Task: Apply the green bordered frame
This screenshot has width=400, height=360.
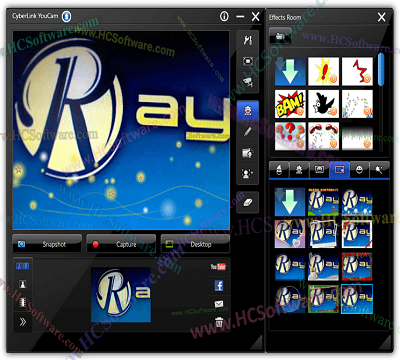Action: point(323,299)
